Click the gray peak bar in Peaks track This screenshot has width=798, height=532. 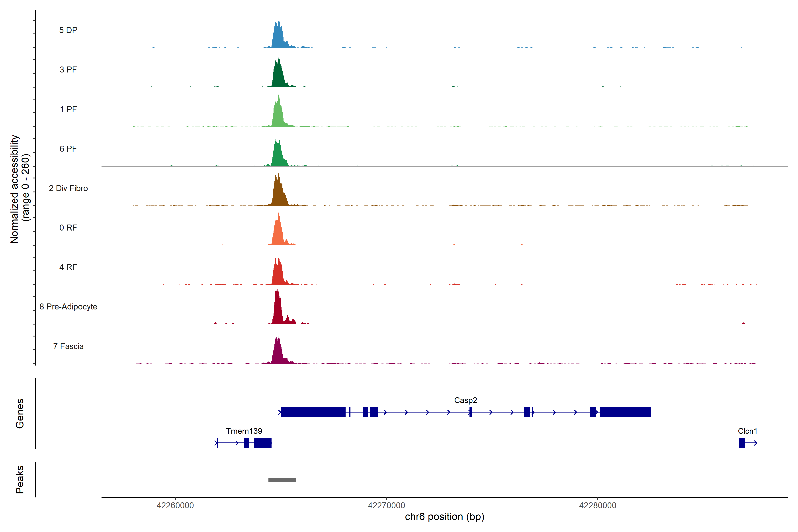(x=282, y=480)
